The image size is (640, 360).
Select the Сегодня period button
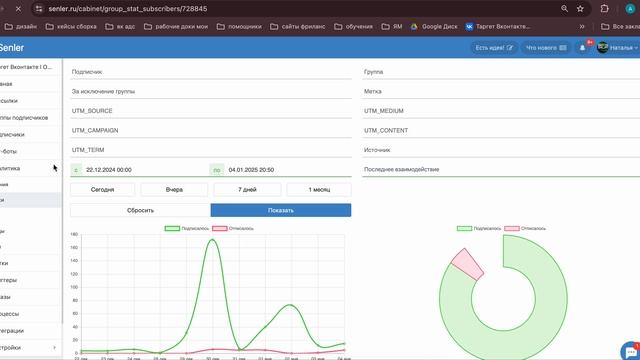[x=102, y=190]
